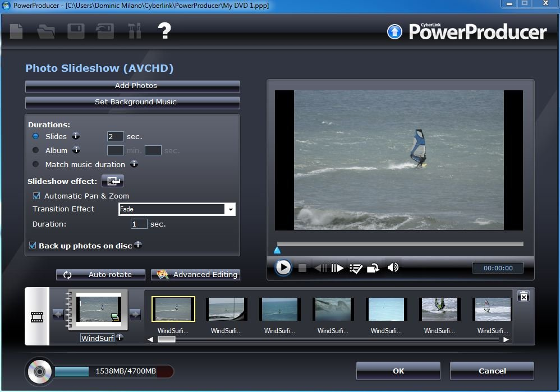560x392 pixels.
Task: Click the Add Photos button
Action: (x=132, y=86)
